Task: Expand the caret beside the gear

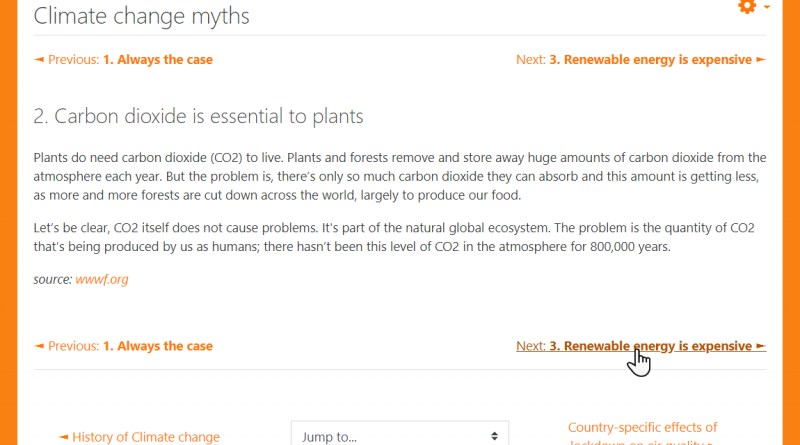Action: pyautogui.click(x=766, y=7)
